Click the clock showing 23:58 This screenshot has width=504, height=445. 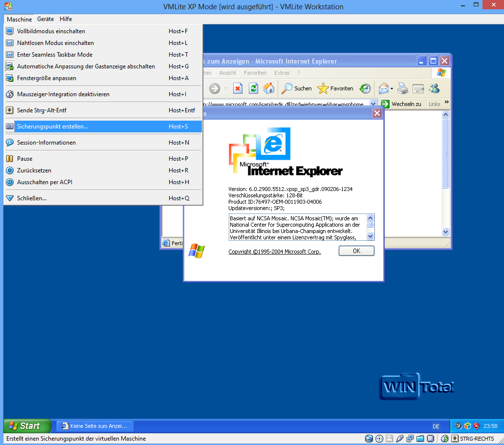click(490, 426)
